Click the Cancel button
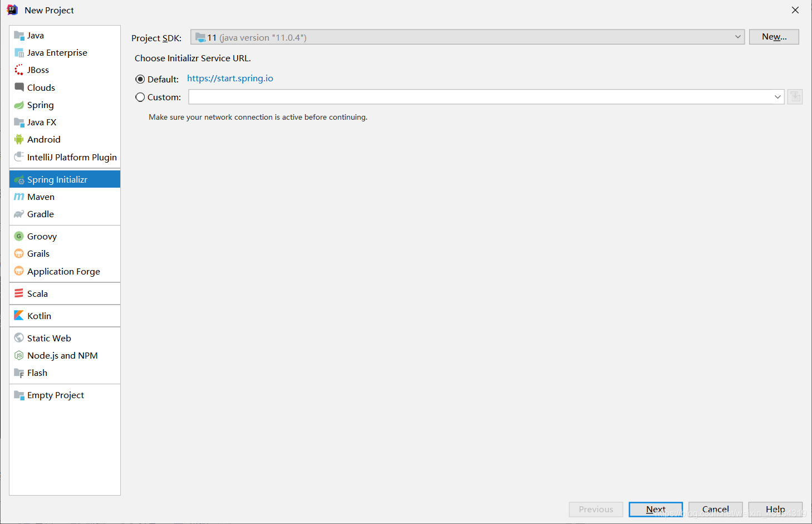Screen dimensions: 812x524 pos(715,510)
